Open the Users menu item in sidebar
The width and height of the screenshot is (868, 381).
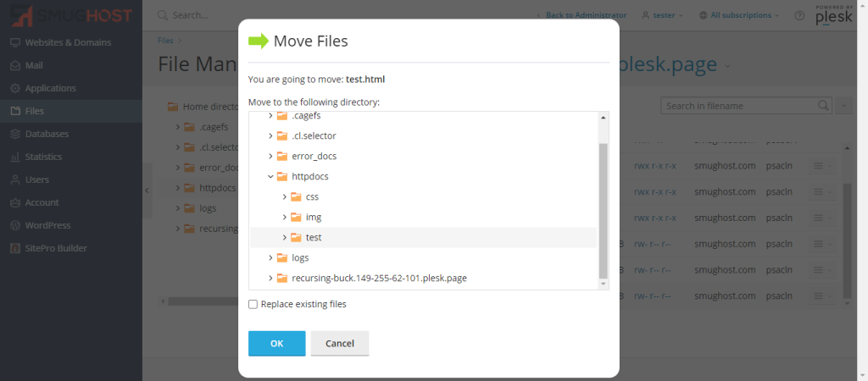[x=36, y=179]
